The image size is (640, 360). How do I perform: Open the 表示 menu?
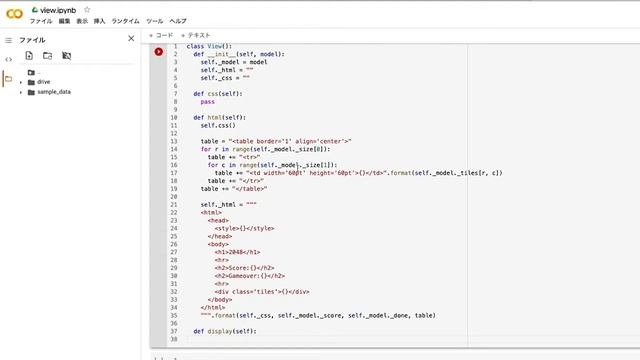pos(82,21)
